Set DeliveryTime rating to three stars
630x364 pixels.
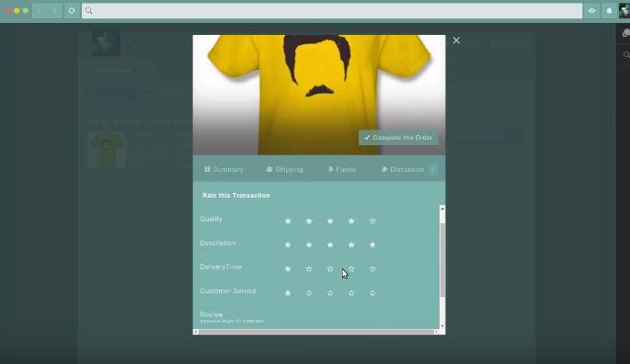click(x=330, y=268)
